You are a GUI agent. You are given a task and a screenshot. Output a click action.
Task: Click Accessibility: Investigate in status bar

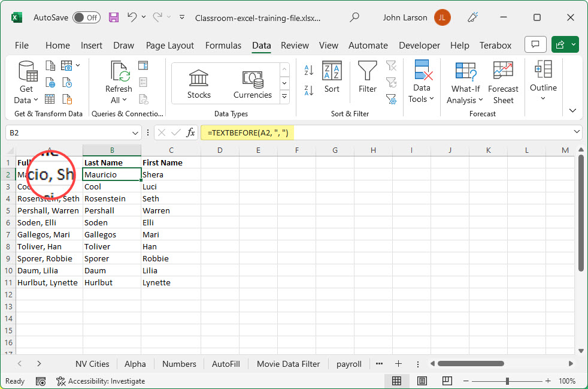(101, 381)
